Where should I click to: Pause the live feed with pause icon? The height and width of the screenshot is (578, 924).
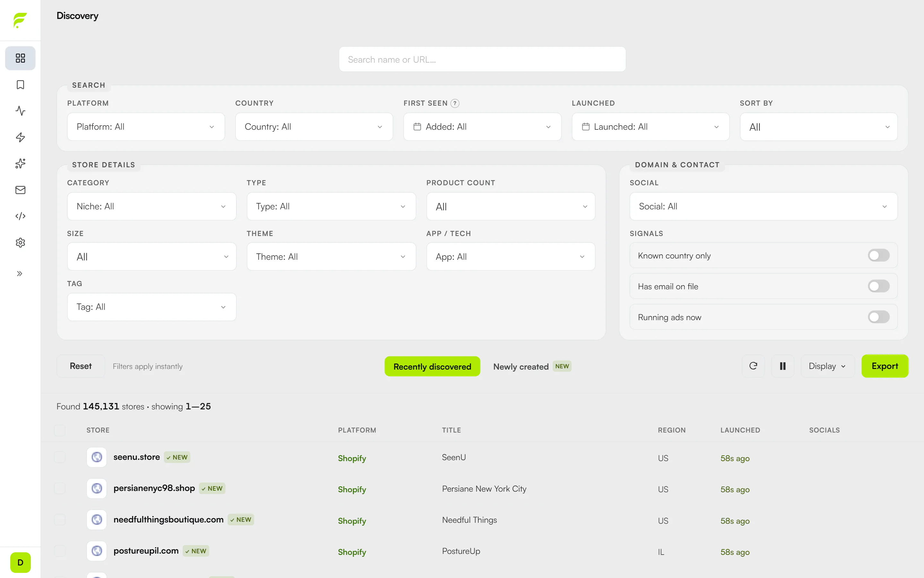pos(782,366)
